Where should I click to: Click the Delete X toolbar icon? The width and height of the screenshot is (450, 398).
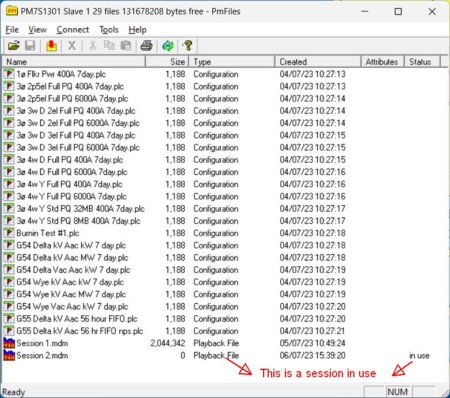[72, 46]
